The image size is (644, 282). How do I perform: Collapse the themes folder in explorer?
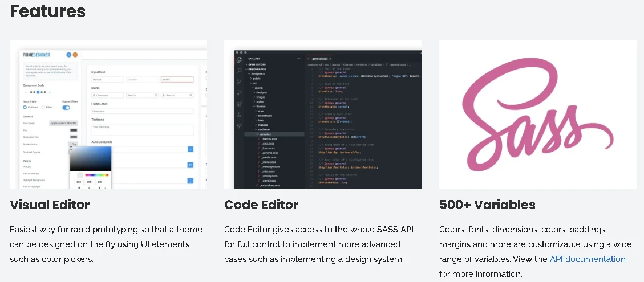click(x=260, y=106)
